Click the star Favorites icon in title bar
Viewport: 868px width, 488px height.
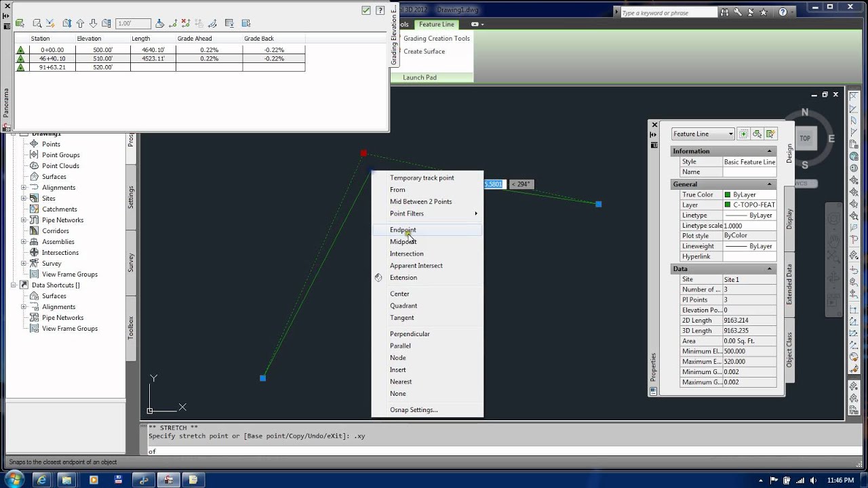pos(764,12)
